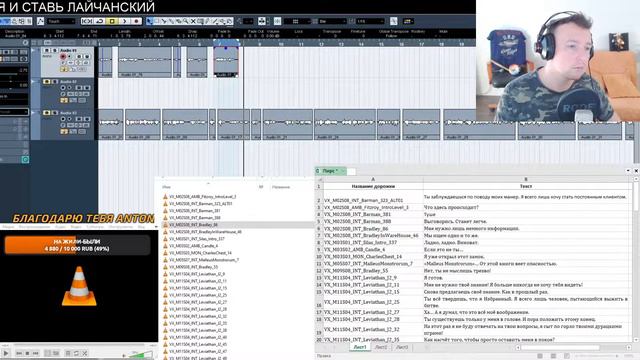
Task: Open the 1/16 quantize dropdown
Action: [370, 21]
